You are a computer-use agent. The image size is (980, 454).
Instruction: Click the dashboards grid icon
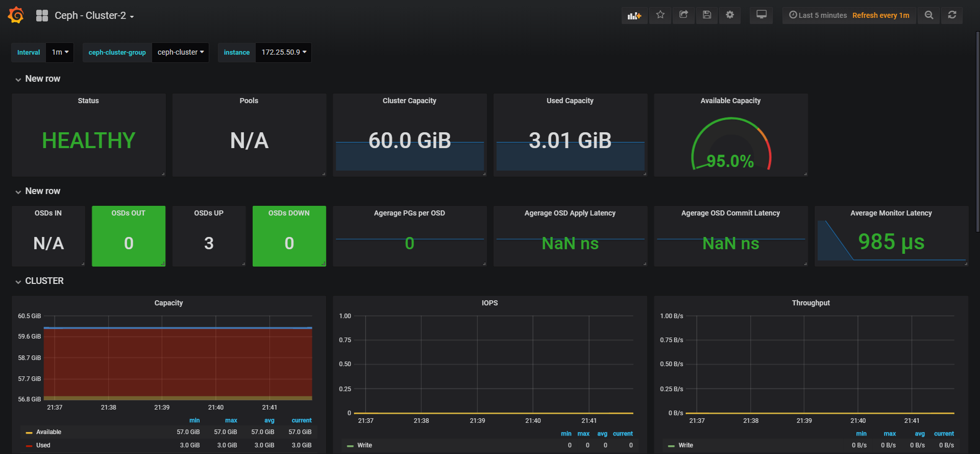tap(42, 15)
